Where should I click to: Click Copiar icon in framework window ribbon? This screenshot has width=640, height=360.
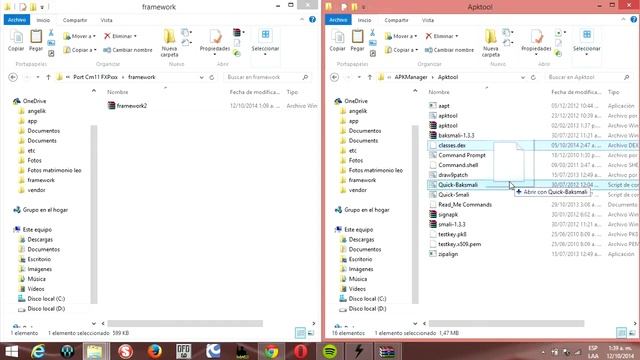pyautogui.click(x=16, y=40)
